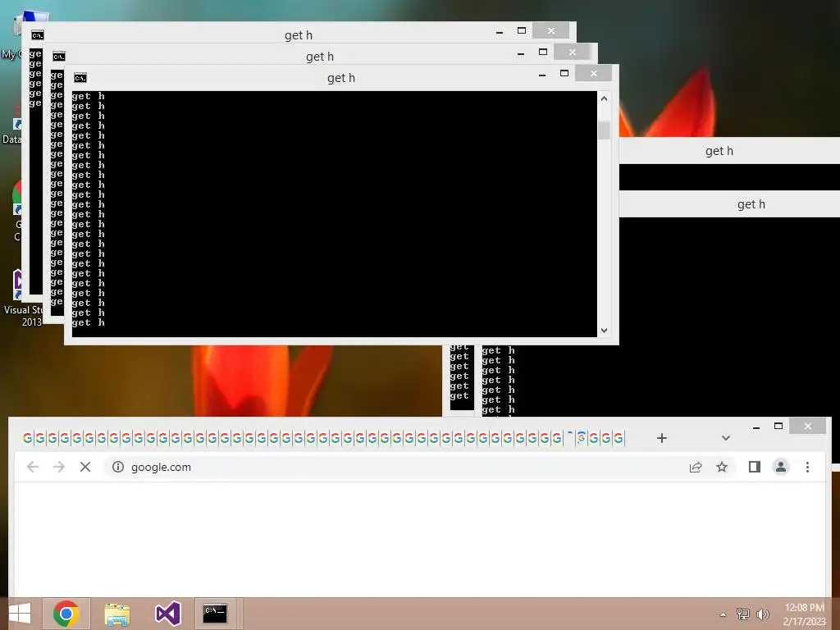Show hidden system tray icons
The image size is (840, 630).
(x=724, y=614)
